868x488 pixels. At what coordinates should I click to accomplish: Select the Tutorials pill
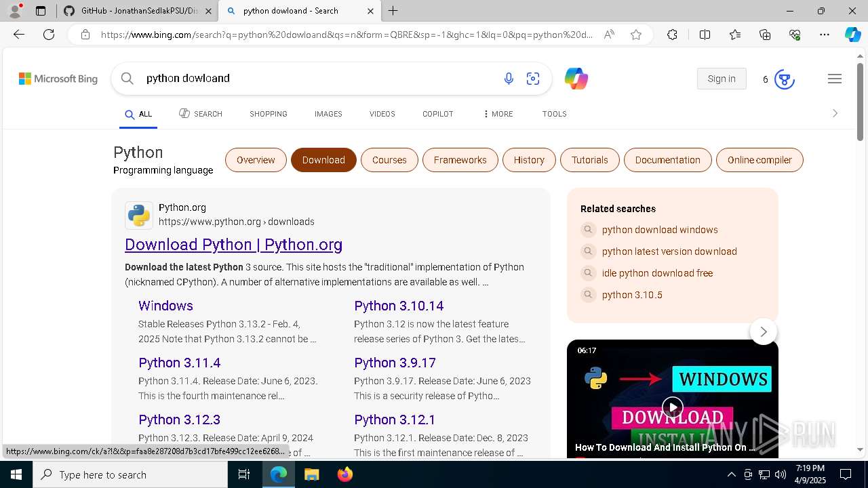(590, 160)
